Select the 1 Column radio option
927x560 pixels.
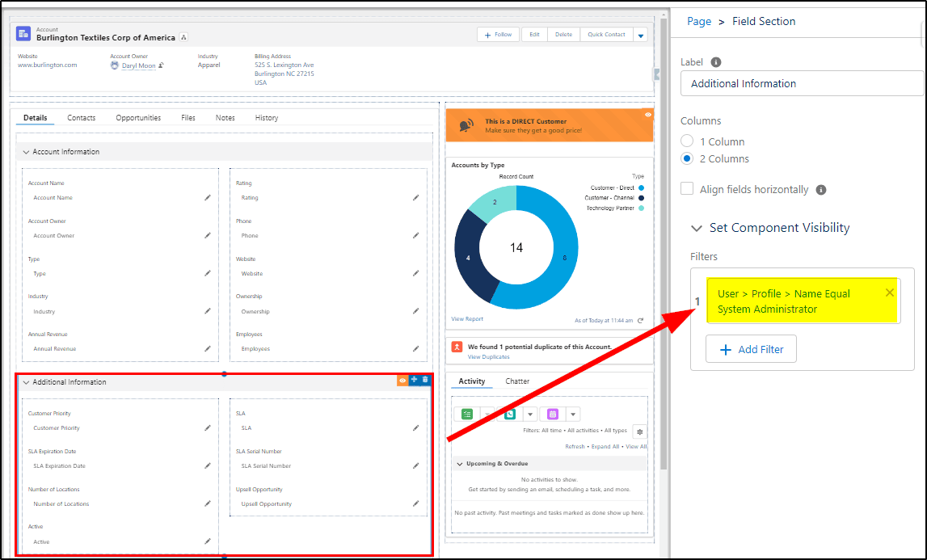687,141
